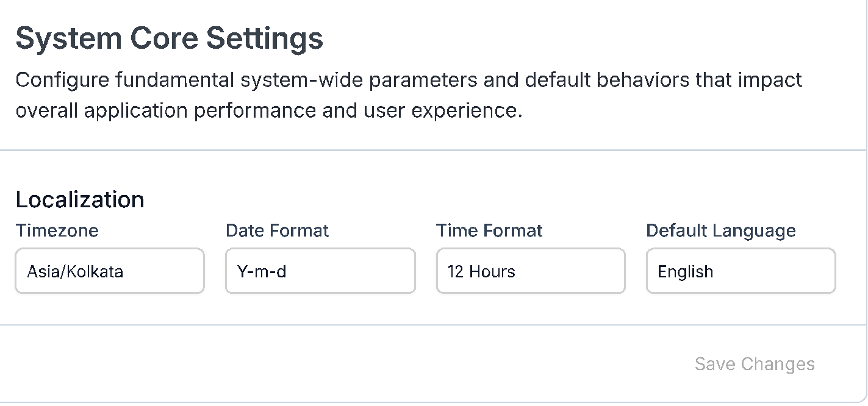
Task: Click the Date Format field label
Action: coord(277,230)
